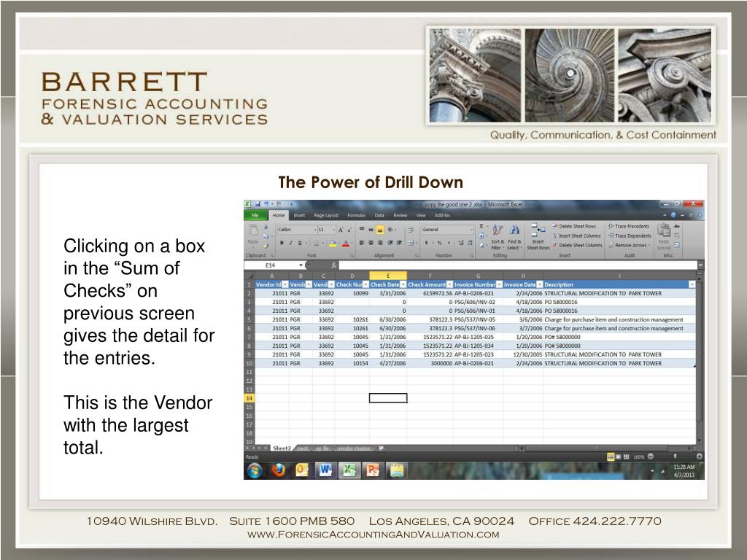This screenshot has width=747, height=560.
Task: Click the Orientation text angle icon
Action: click(391, 230)
